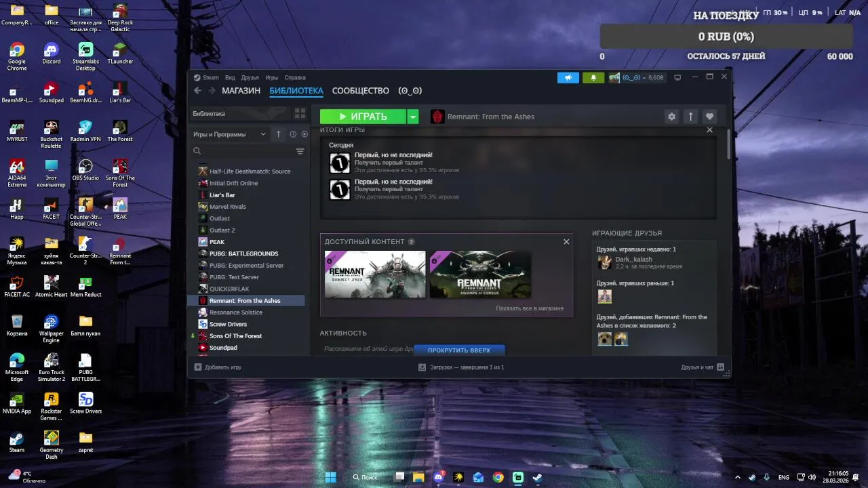Open account profile dropdown with wallet balance
Screen dimensions: 868x488
636,77
